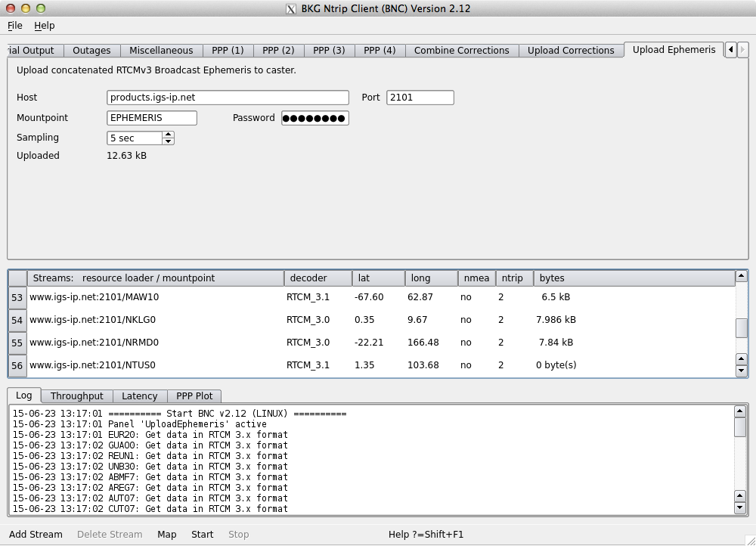
Task: Open the File menu
Action: tap(14, 25)
